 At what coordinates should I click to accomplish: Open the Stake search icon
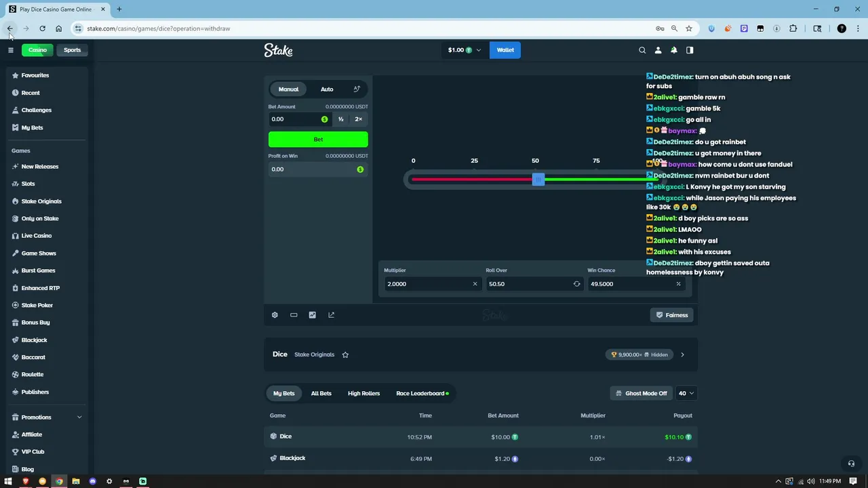[x=642, y=50]
